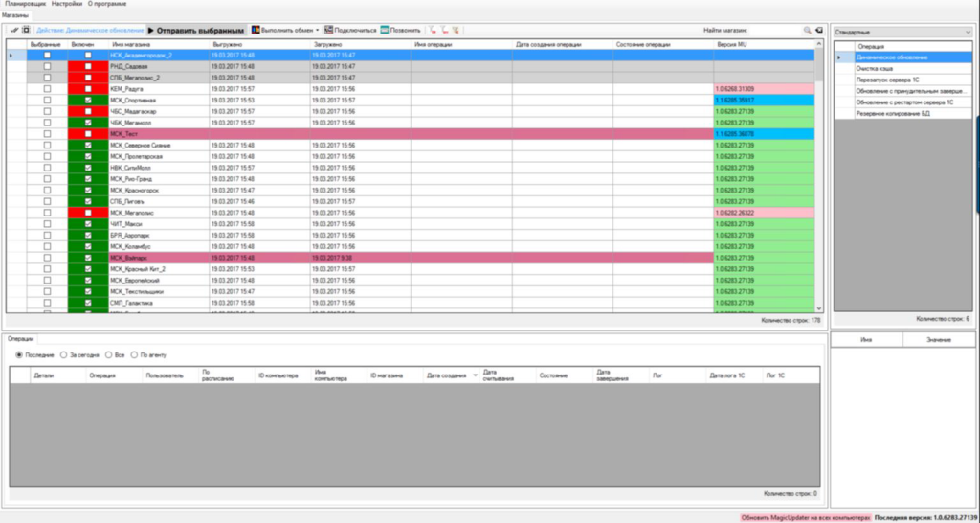Image resolution: width=980 pixels, height=523 pixels.
Task: Click the magnifier search icon
Action: 808,30
